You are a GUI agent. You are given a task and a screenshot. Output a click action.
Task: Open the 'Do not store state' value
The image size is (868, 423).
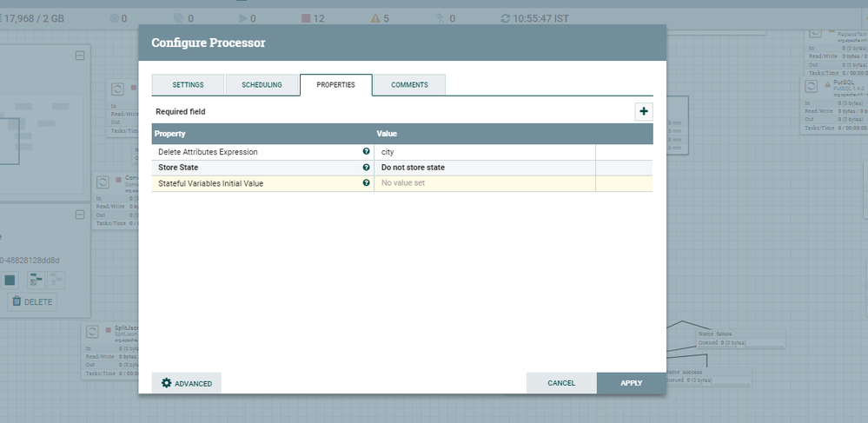coord(485,168)
